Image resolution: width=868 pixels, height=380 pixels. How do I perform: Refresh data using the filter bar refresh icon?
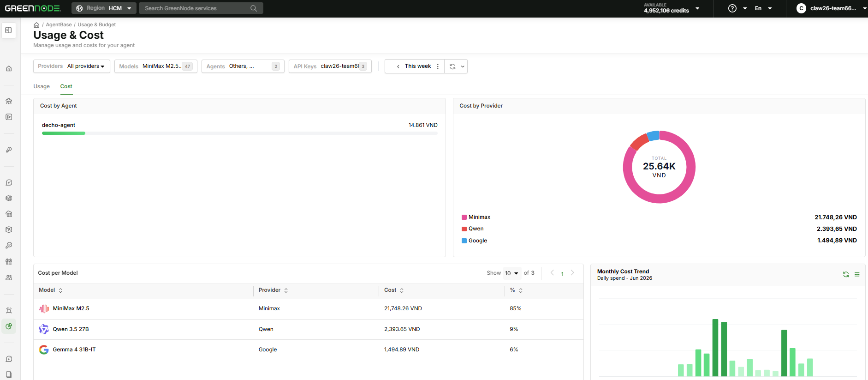point(452,66)
